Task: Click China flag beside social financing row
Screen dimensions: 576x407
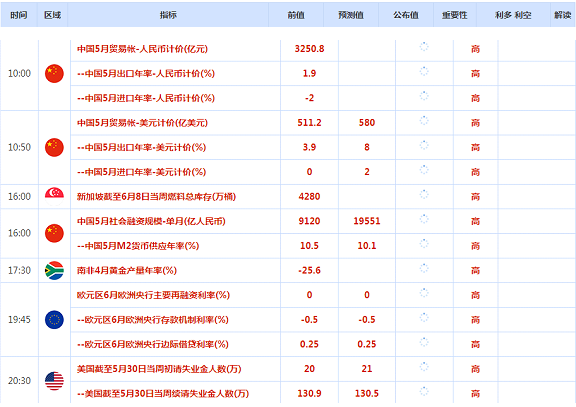Action: [x=54, y=233]
